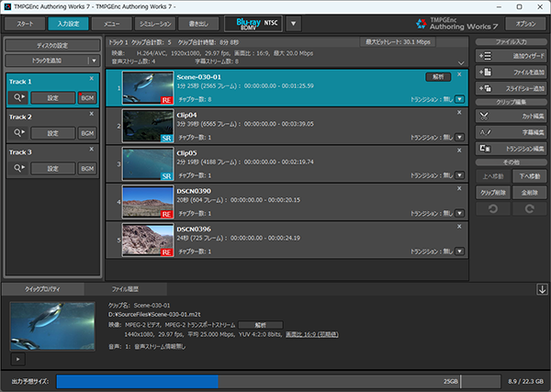Play the clip preview in quick properties
Image resolution: width=551 pixels, height=392 pixels.
tap(18, 359)
